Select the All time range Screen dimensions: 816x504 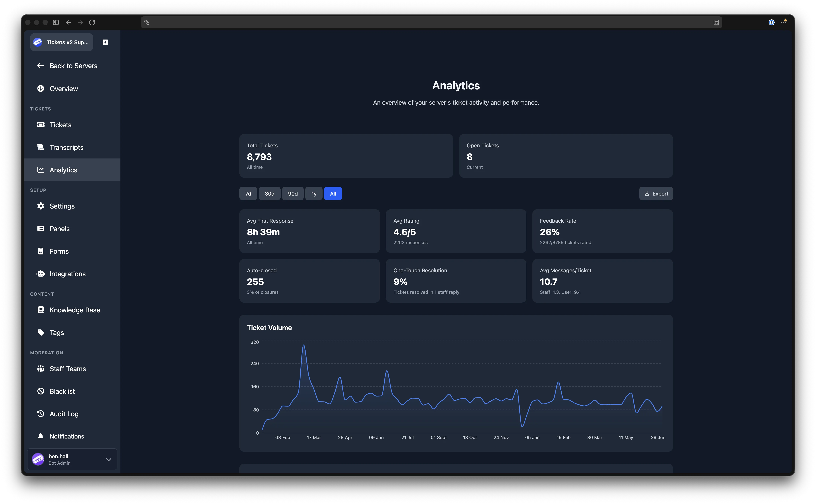[333, 193]
